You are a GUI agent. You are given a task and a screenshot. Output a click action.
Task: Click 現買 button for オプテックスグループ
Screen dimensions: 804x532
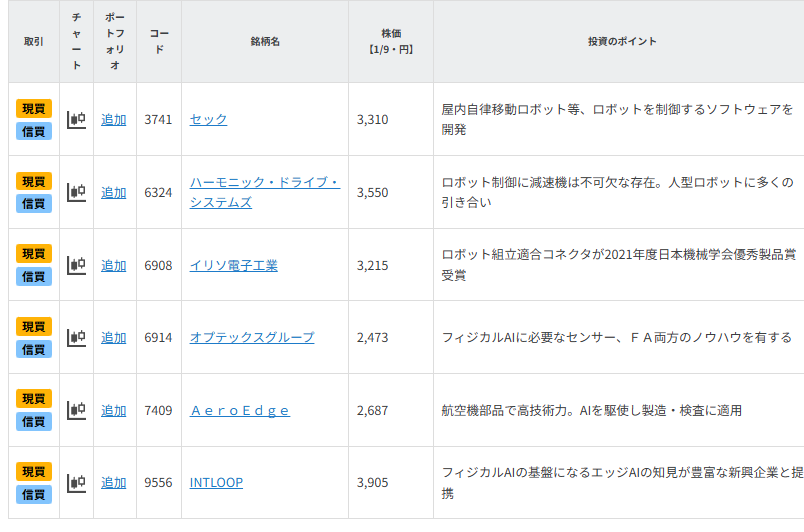tap(34, 326)
